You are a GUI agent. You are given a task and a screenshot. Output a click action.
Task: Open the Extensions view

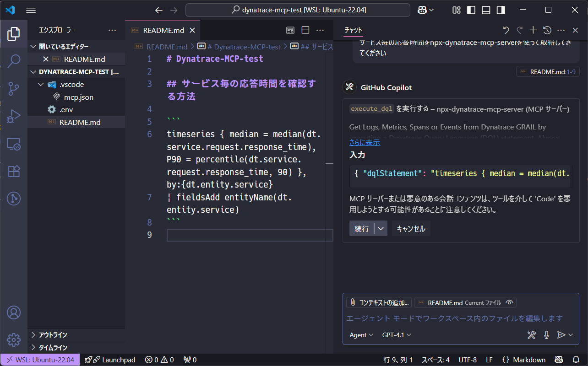click(14, 171)
